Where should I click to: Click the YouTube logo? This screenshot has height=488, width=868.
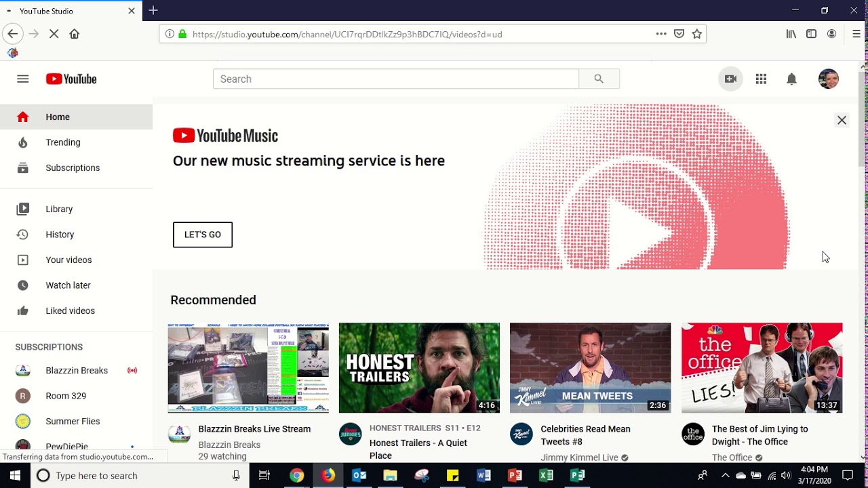click(x=71, y=79)
